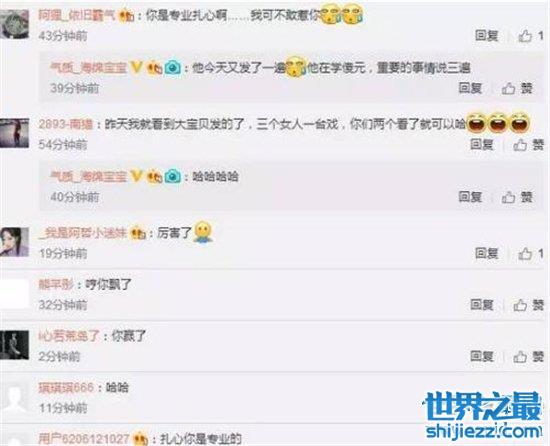Open 熊平彰 username link
This screenshot has height=446, width=550.
(56, 284)
